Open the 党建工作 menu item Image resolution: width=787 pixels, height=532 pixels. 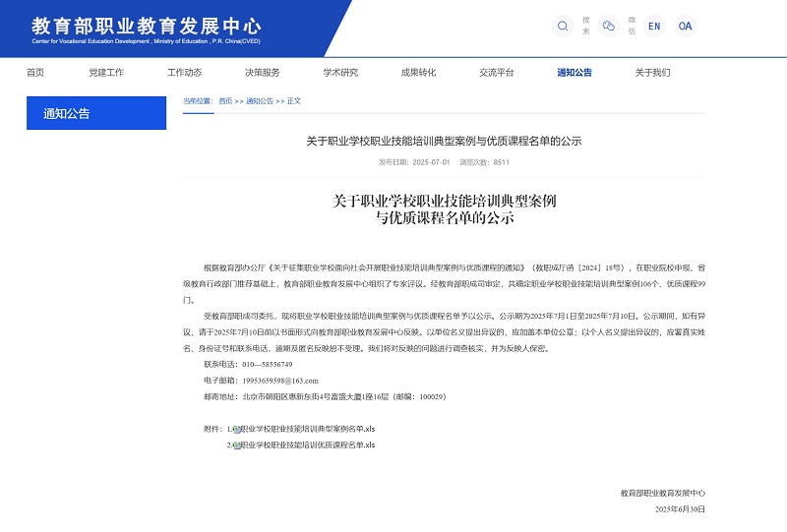point(106,73)
